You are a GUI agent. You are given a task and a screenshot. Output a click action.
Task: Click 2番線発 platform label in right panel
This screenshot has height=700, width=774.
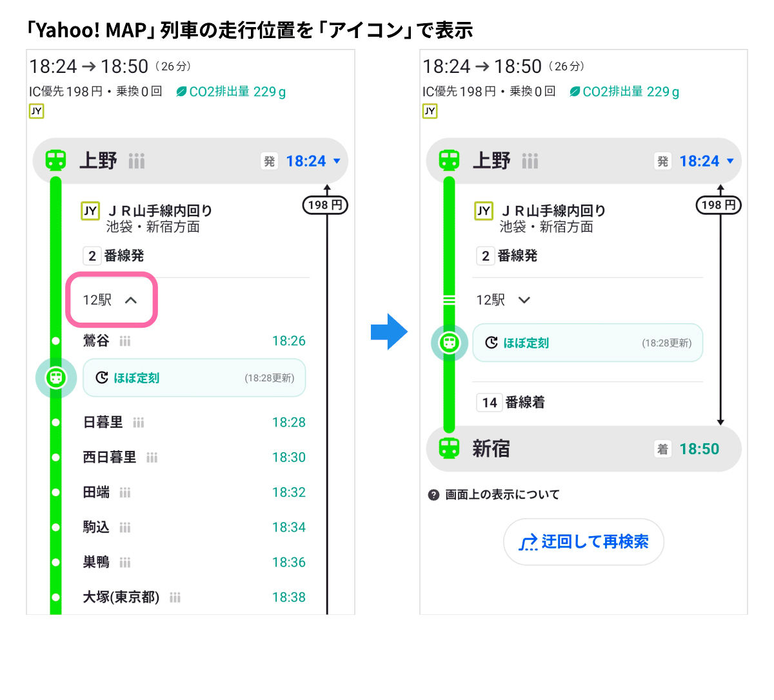click(x=507, y=256)
